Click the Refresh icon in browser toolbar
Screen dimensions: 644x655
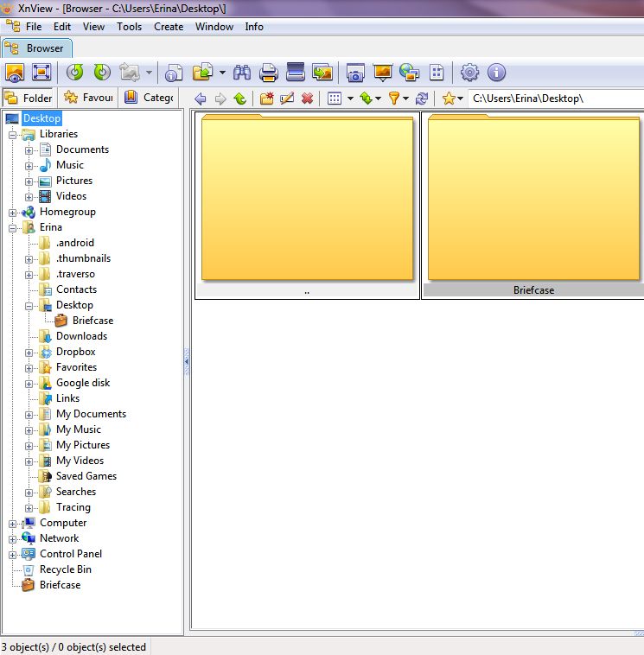tap(422, 99)
